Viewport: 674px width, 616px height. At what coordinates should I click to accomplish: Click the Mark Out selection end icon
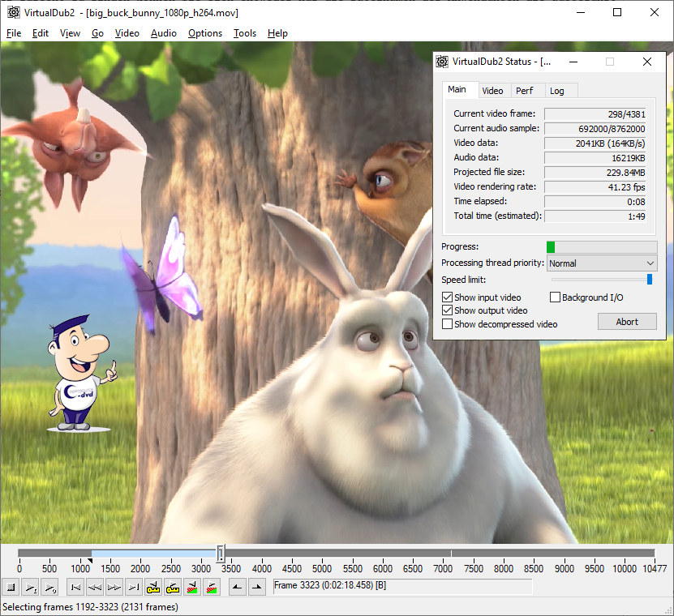[x=255, y=587]
